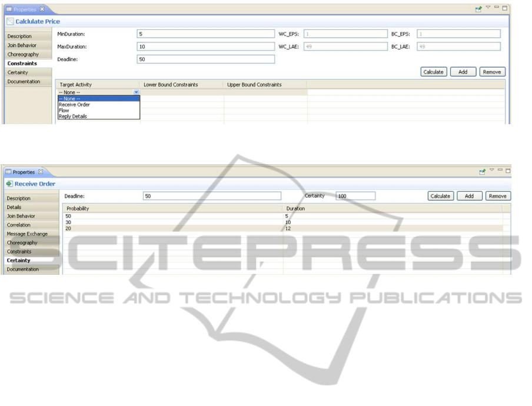Open the view menu triangle in Receive Order panel
Screen dimensions: 532x406
491,170
